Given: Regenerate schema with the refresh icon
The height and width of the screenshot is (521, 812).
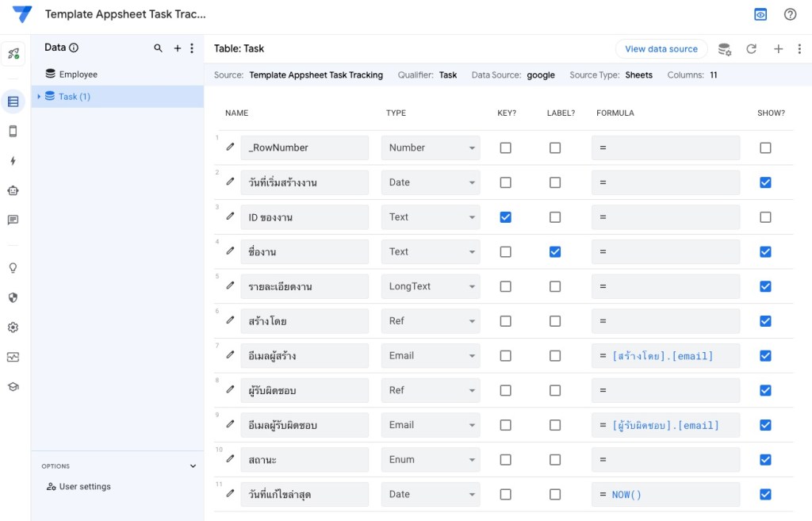Looking at the screenshot, I should pyautogui.click(x=752, y=48).
